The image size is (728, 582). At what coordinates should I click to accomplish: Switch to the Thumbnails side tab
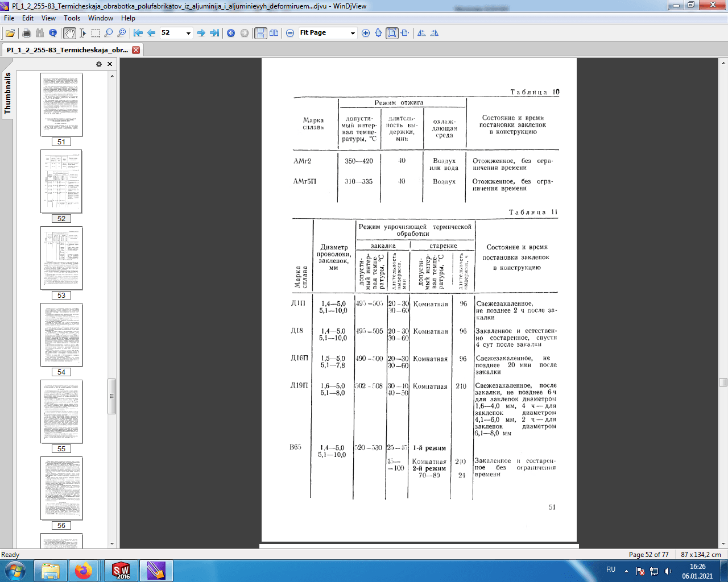[7, 93]
